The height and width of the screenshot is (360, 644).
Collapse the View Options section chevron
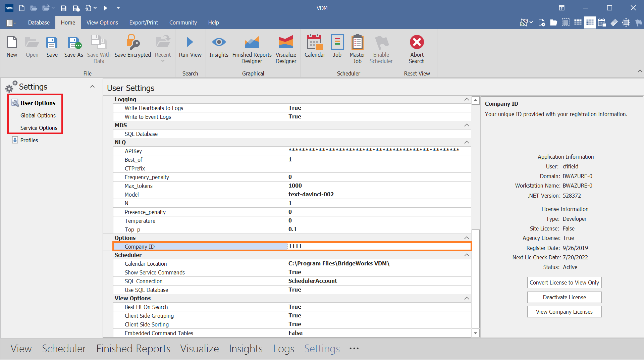(x=466, y=298)
